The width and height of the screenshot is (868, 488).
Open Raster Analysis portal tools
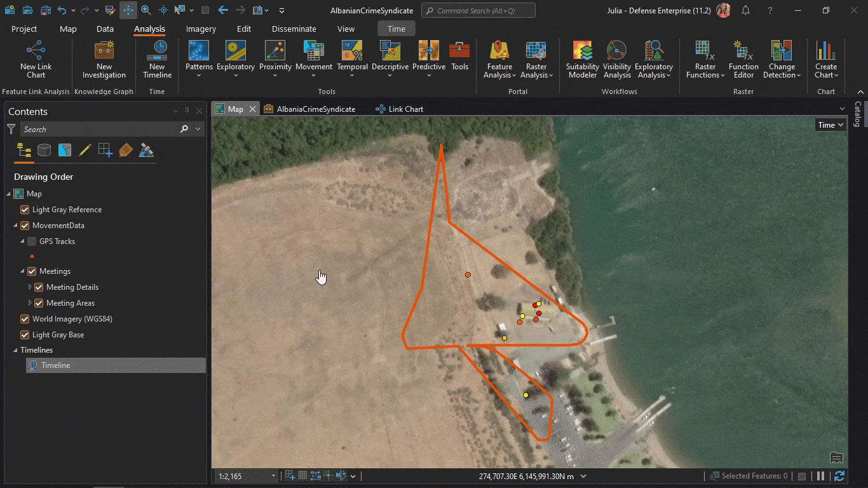tap(536, 60)
